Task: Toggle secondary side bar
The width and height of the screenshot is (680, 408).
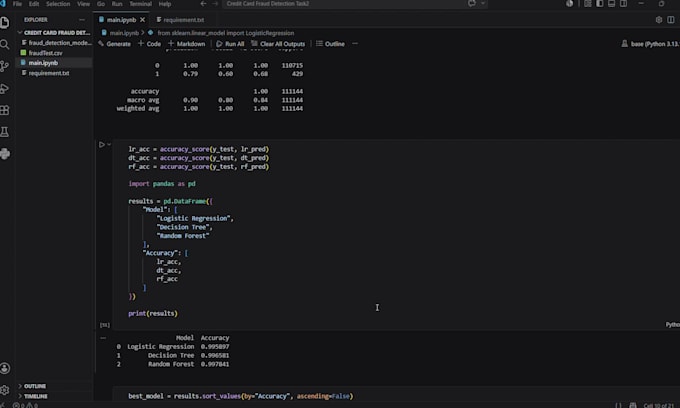Action: click(x=623, y=3)
